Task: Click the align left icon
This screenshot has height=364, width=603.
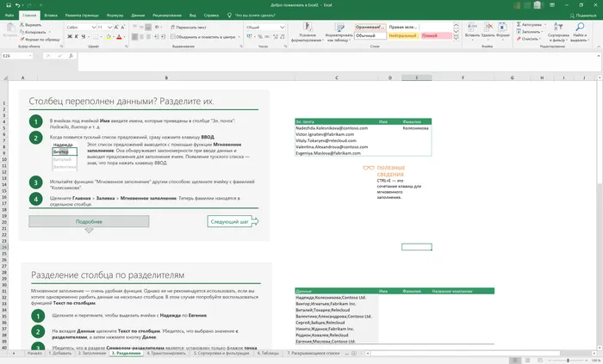Action: click(134, 37)
